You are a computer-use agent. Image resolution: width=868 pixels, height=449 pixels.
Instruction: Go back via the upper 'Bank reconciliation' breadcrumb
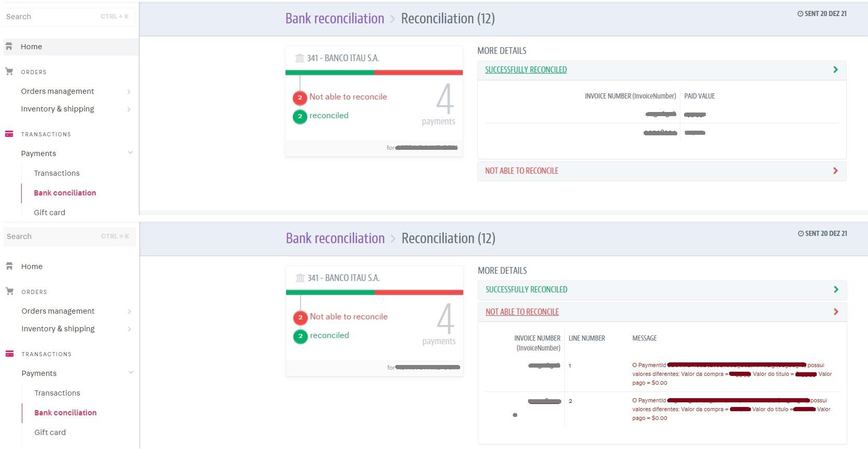[335, 19]
